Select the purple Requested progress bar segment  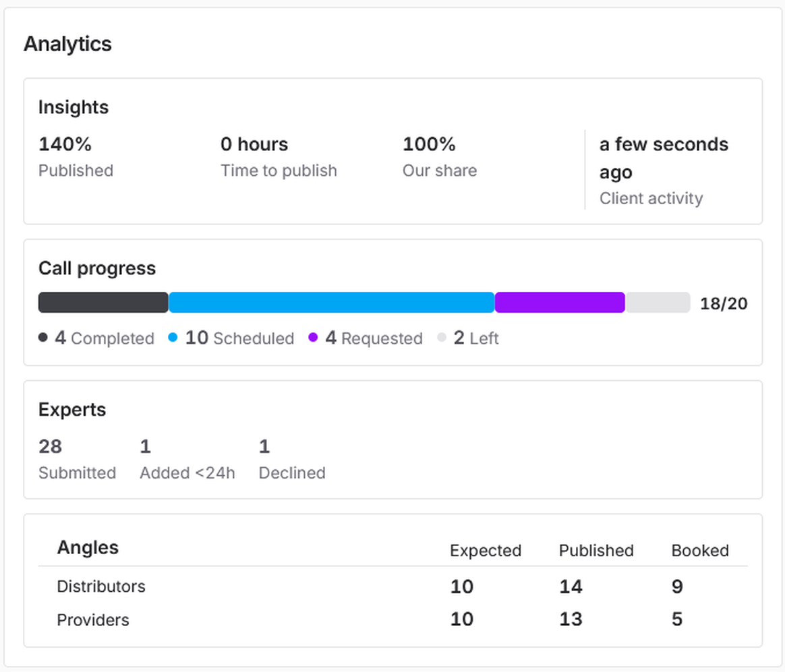pos(560,303)
